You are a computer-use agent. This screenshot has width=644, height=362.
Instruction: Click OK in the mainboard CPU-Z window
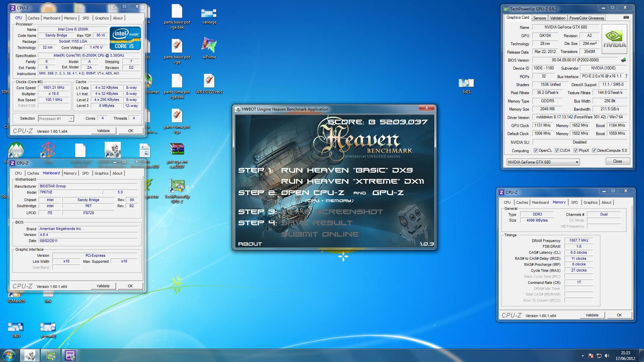coord(130,286)
